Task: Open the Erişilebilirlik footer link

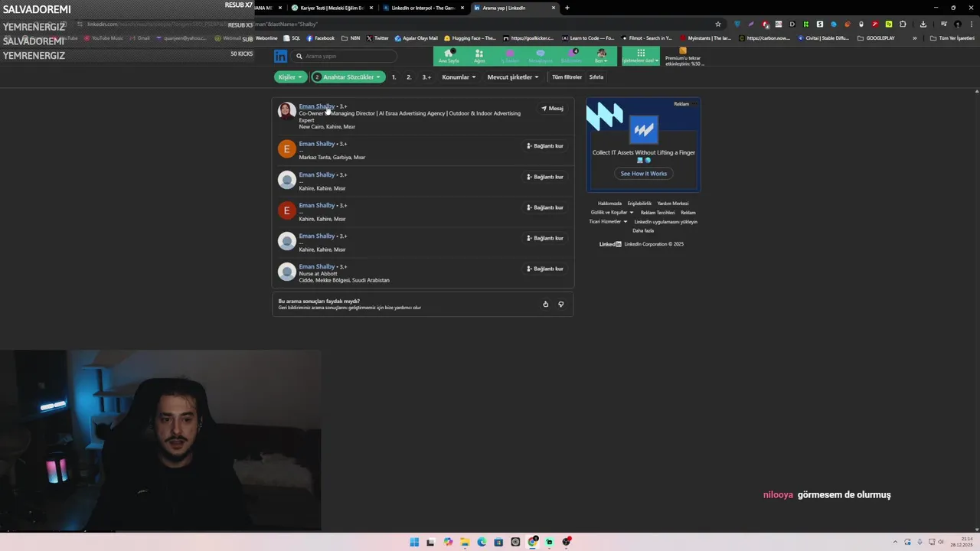Action: pos(639,204)
